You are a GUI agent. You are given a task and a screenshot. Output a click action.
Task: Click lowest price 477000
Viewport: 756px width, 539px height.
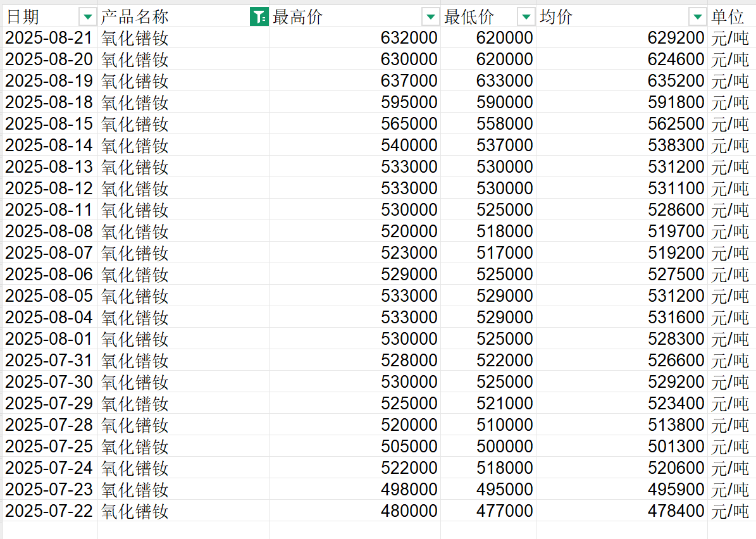click(488, 511)
